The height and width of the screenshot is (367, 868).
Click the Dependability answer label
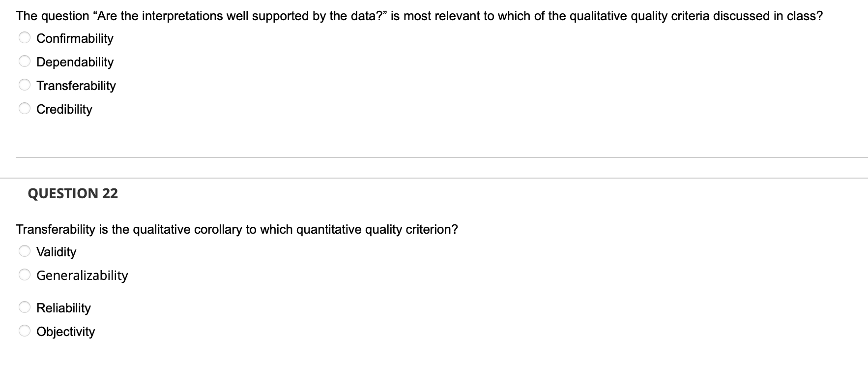pyautogui.click(x=75, y=61)
